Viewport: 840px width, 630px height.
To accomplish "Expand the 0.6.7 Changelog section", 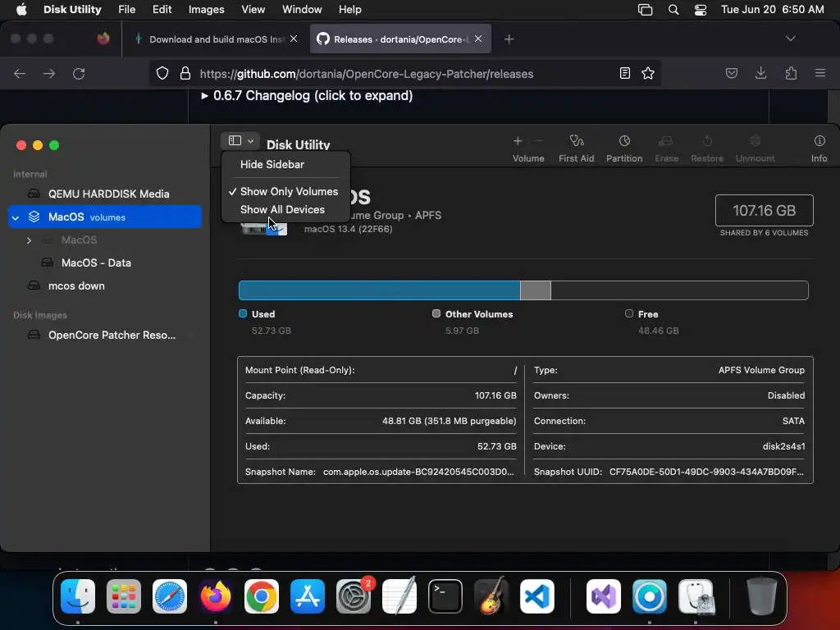I will coord(307,96).
